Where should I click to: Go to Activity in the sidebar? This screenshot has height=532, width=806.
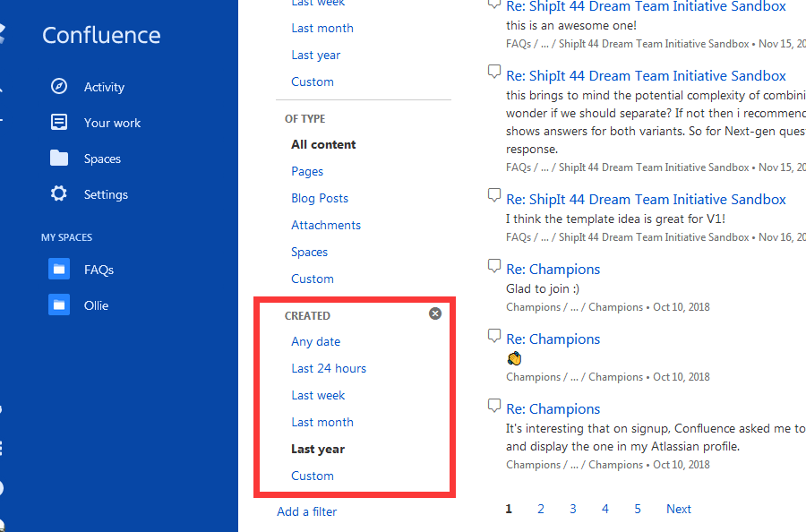105,87
